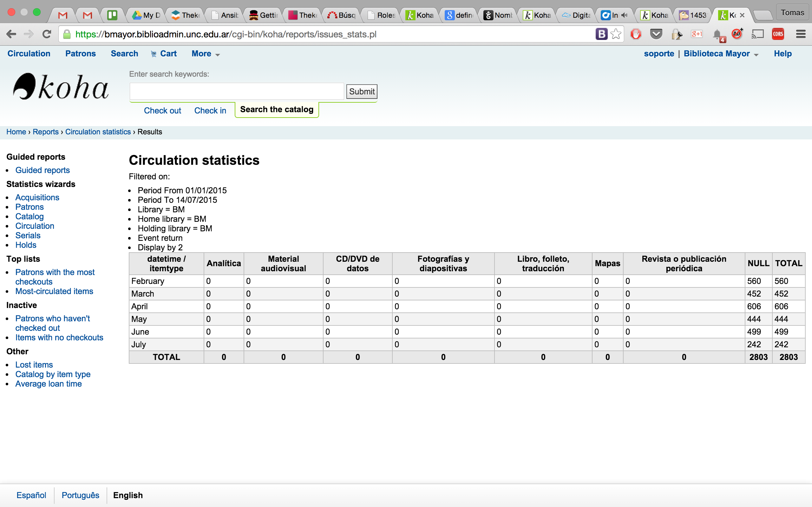The width and height of the screenshot is (812, 507).
Task: Switch to the Check out tab
Action: click(x=162, y=111)
